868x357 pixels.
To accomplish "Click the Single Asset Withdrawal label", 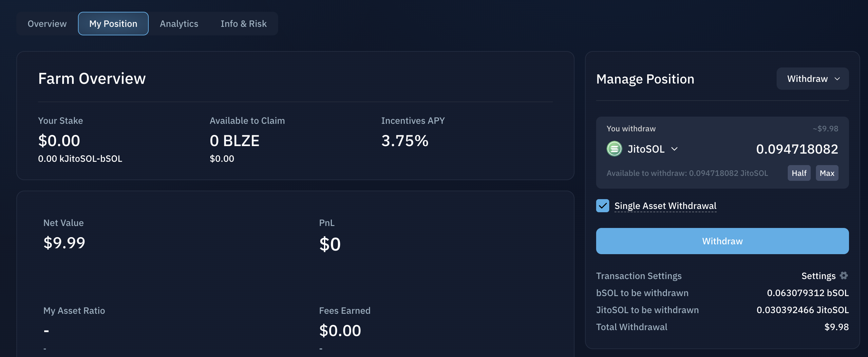I will (x=665, y=205).
